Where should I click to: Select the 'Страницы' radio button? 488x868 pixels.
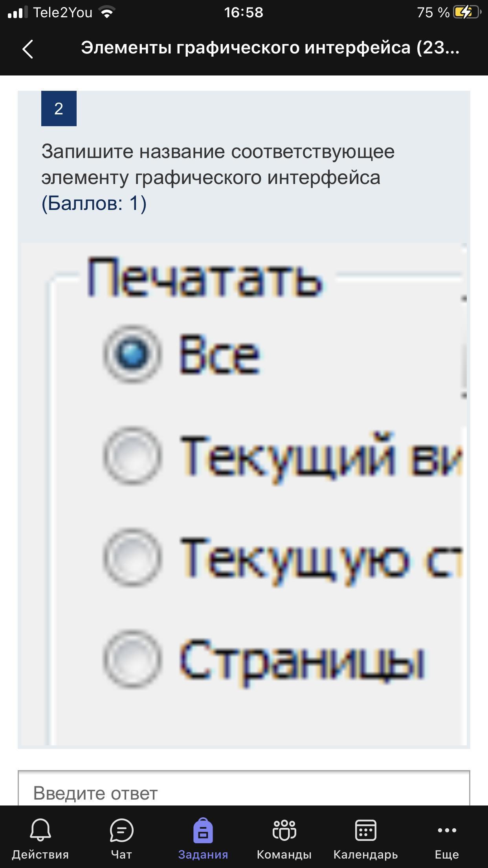coord(132,659)
